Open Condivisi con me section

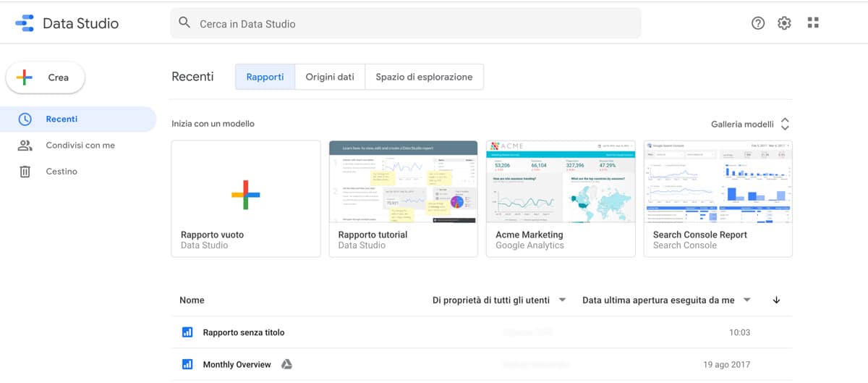(78, 146)
